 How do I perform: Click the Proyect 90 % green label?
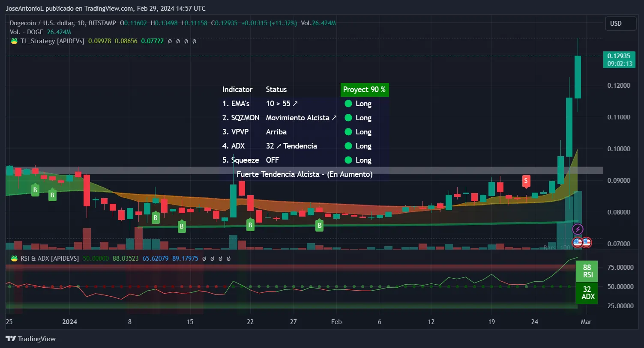point(364,89)
